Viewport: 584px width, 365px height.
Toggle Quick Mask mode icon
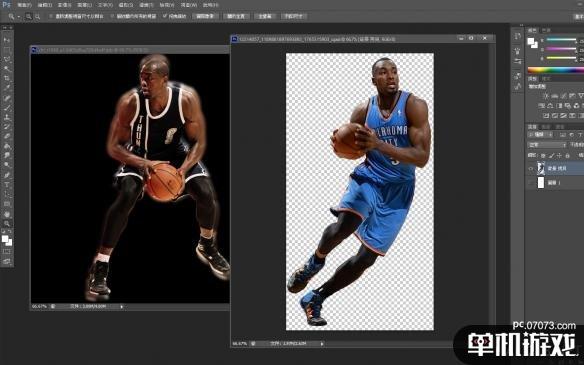(x=7, y=252)
